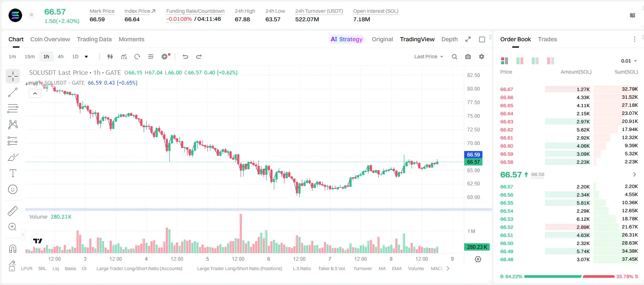The image size is (644, 285).
Task: Change order book 0.01 precision dropdown
Action: click(629, 61)
